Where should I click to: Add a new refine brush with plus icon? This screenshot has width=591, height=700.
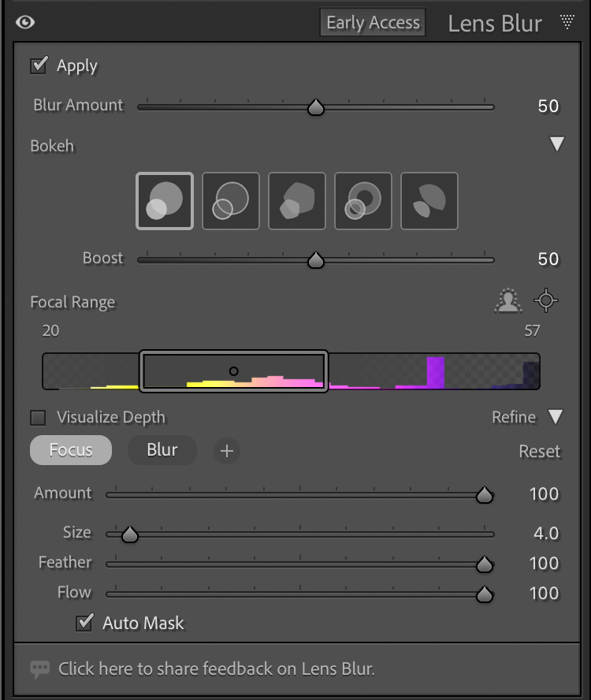coord(227,451)
